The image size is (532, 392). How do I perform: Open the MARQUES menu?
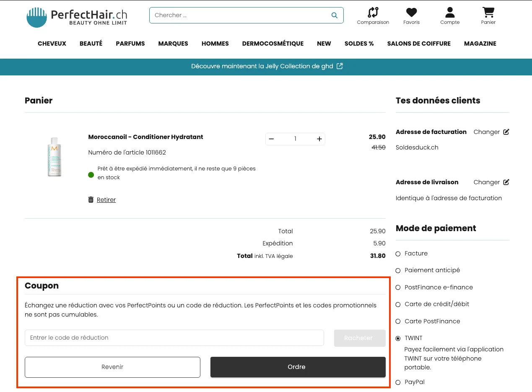pyautogui.click(x=173, y=44)
